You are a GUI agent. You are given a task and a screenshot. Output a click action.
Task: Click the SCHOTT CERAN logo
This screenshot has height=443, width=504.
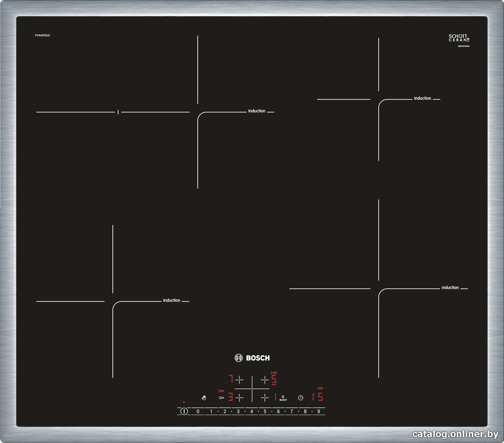(x=459, y=38)
